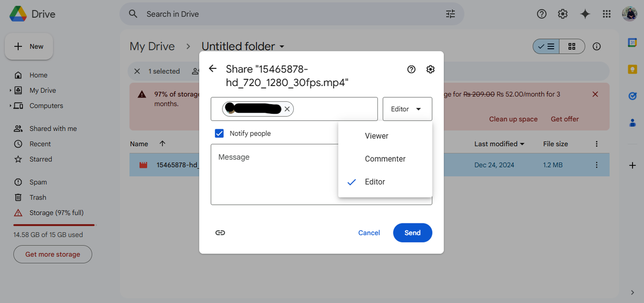Click the Google Drive logo
The image size is (644, 303).
pyautogui.click(x=18, y=14)
